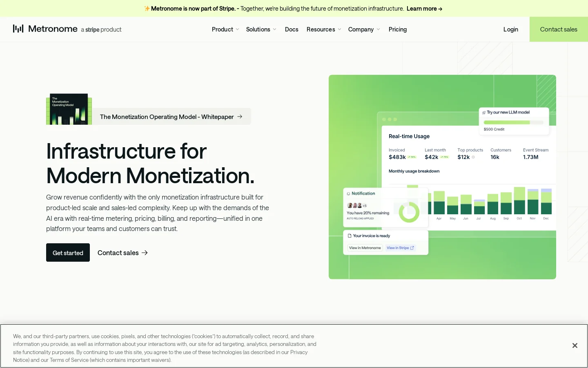The image size is (588, 368).
Task: Click the arrow beside hero Contact sales
Action: click(x=145, y=253)
